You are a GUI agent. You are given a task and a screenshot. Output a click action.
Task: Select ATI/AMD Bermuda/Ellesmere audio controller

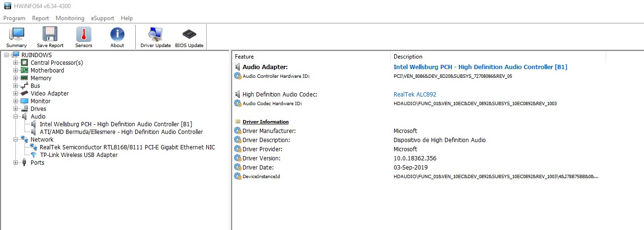coord(121,132)
